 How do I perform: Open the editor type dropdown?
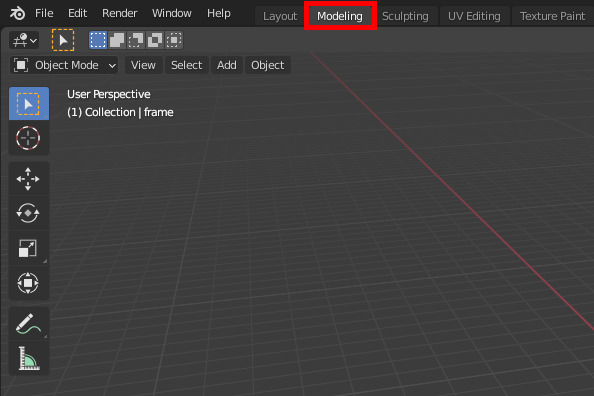coord(24,40)
